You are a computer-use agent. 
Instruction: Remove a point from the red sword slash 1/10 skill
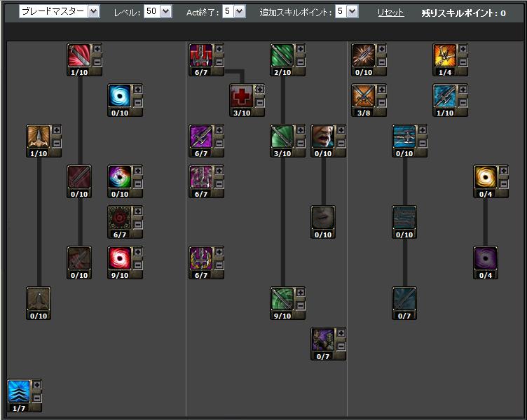point(97,62)
